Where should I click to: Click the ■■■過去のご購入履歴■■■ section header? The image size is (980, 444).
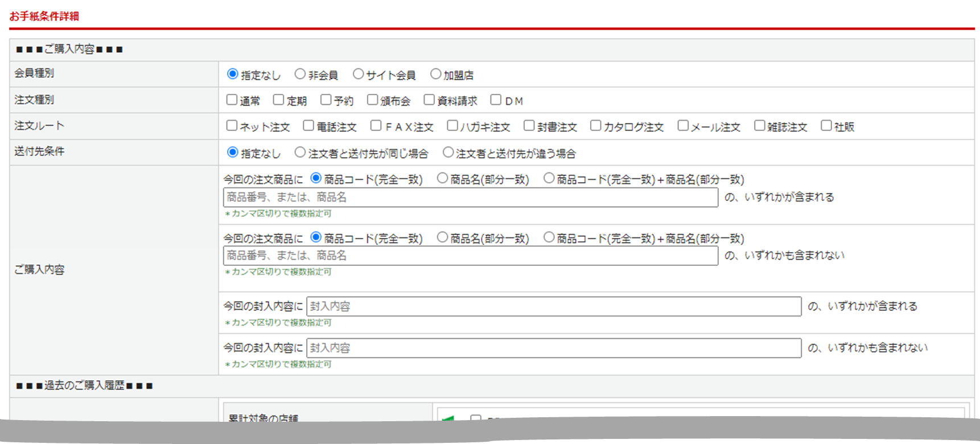84,386
